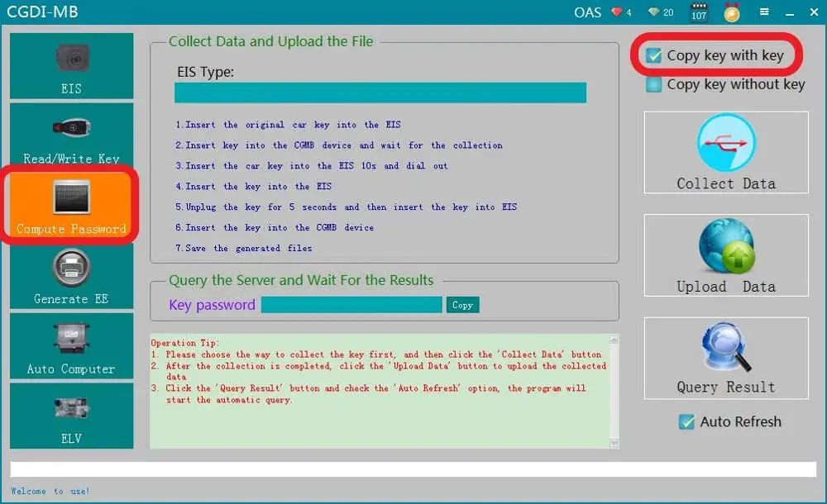This screenshot has height=504, width=827.
Task: Click the Collect Data USB button
Action: coord(726,152)
